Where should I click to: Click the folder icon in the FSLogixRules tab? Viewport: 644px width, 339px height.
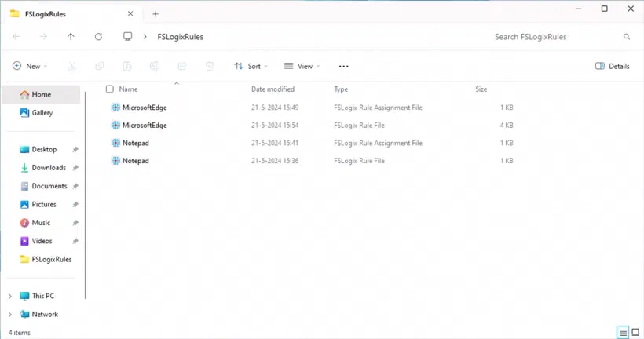(x=15, y=13)
